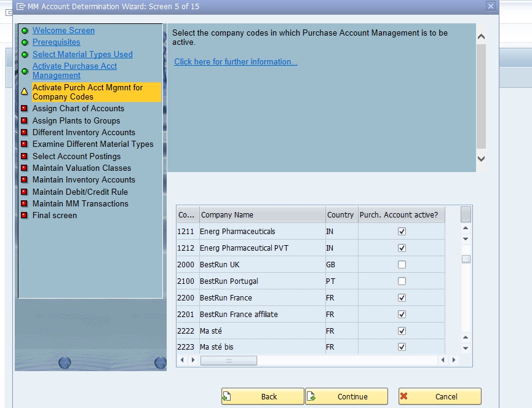
Task: Click red icon beside Examine Different Material Types
Action: click(x=24, y=144)
